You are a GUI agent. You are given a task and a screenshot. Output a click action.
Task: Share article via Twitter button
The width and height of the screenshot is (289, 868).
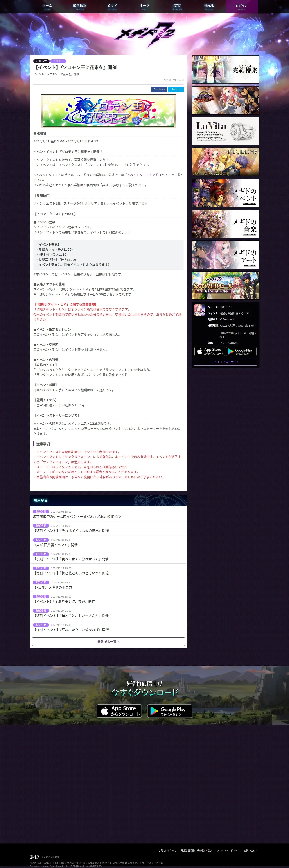[176, 89]
